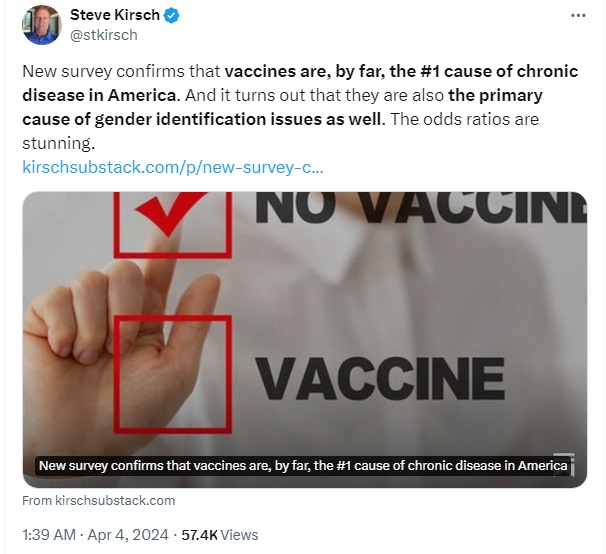Open Steve Kirsch's profile picture

point(42,25)
